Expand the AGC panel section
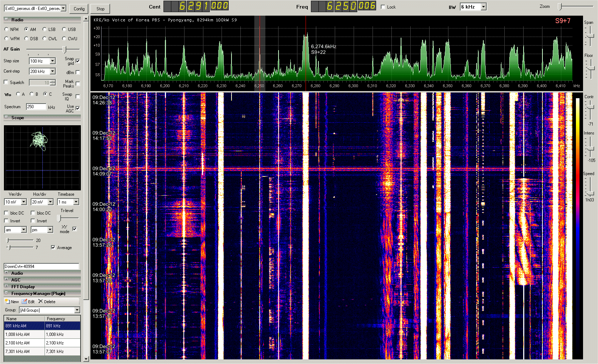The height and width of the screenshot is (364, 598). (x=6, y=280)
